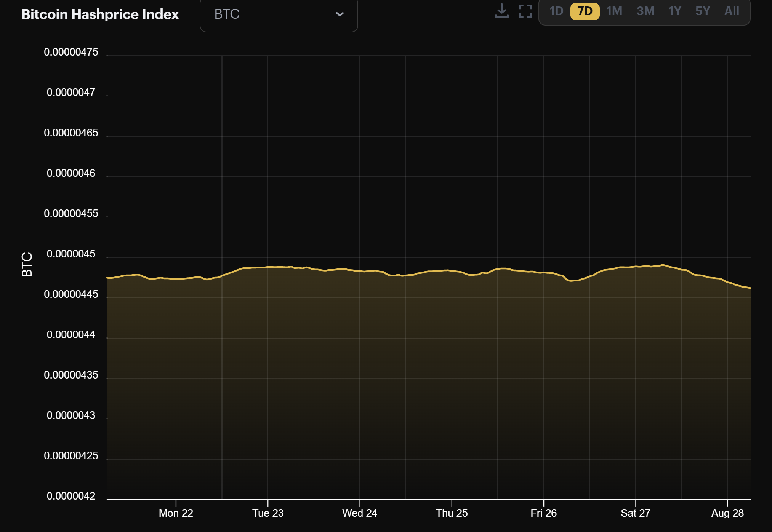Expand chart to fullscreen view
This screenshot has width=772, height=532.
pyautogui.click(x=525, y=11)
